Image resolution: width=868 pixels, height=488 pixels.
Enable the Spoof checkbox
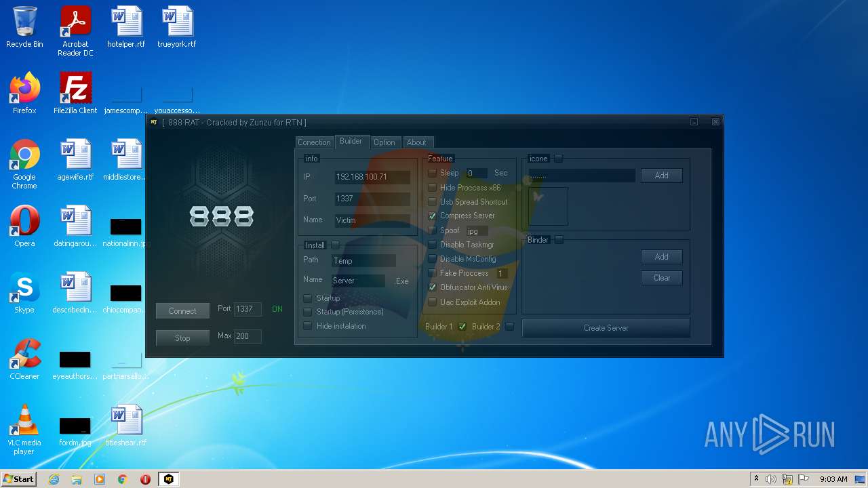pyautogui.click(x=432, y=230)
